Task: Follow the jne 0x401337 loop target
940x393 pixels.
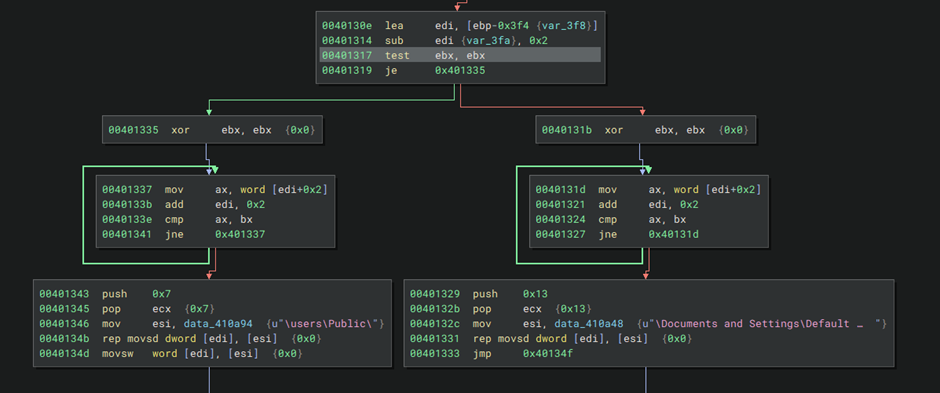Action: coord(240,234)
